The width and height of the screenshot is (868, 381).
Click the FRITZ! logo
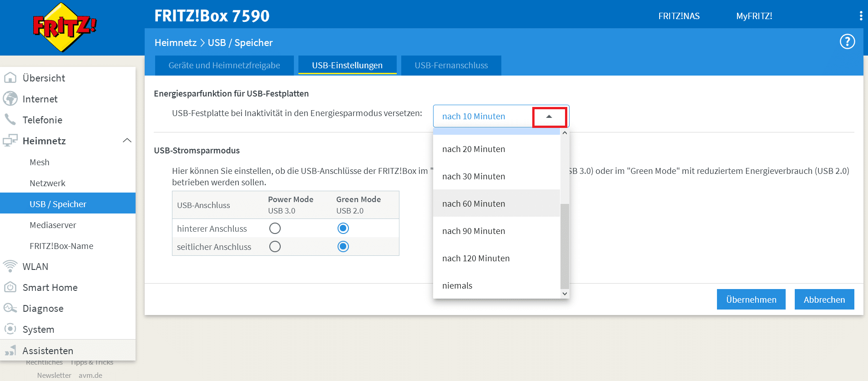tap(65, 27)
